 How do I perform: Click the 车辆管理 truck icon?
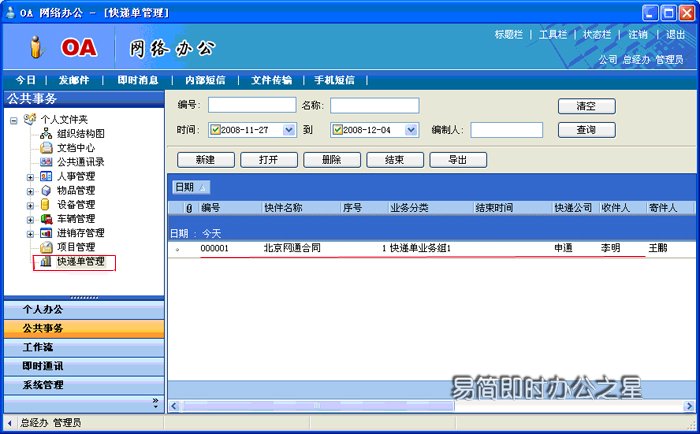[46, 219]
